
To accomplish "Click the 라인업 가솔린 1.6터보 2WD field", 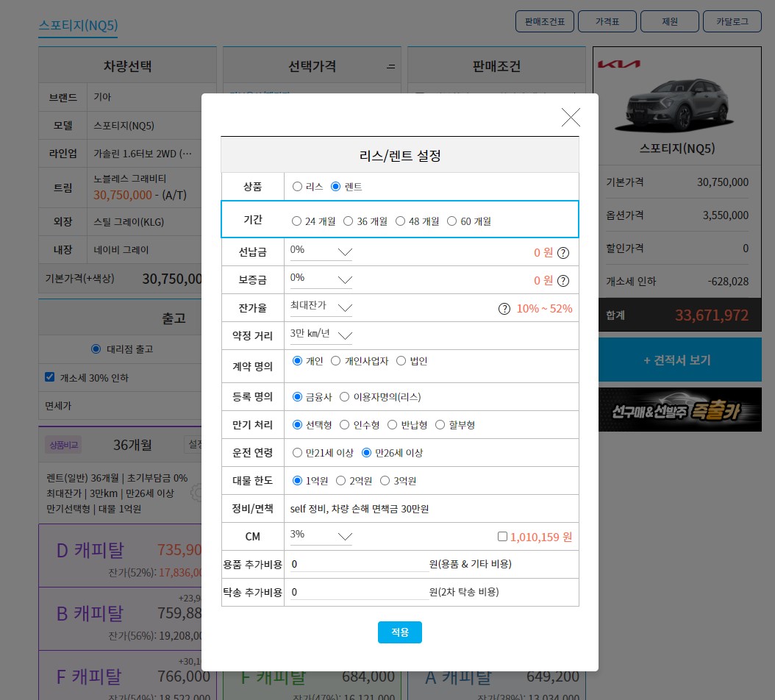I will pyautogui.click(x=143, y=154).
